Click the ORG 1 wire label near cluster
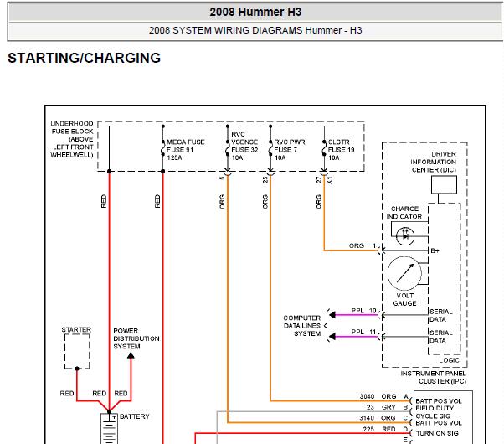The width and height of the screenshot is (504, 444). click(x=363, y=245)
